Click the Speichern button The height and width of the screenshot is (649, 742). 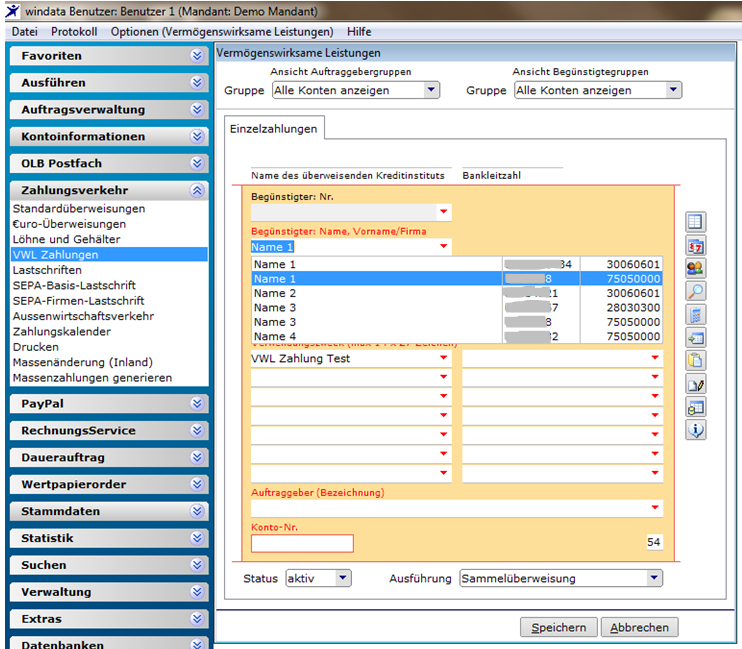pos(558,627)
